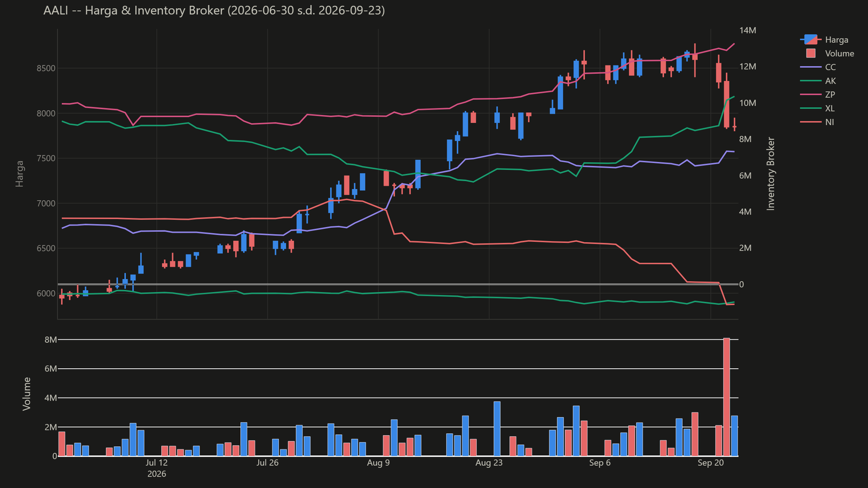868x488 pixels.
Task: Click the tallest red volume bar
Action: pos(726,397)
